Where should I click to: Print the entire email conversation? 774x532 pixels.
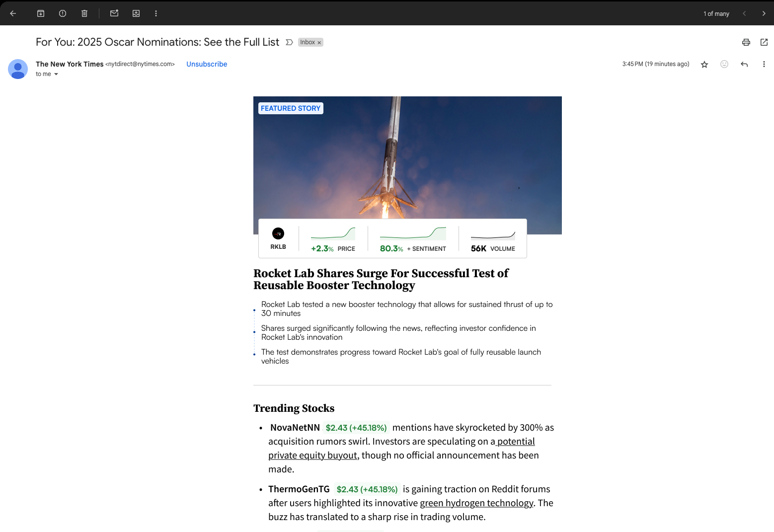[x=746, y=42]
